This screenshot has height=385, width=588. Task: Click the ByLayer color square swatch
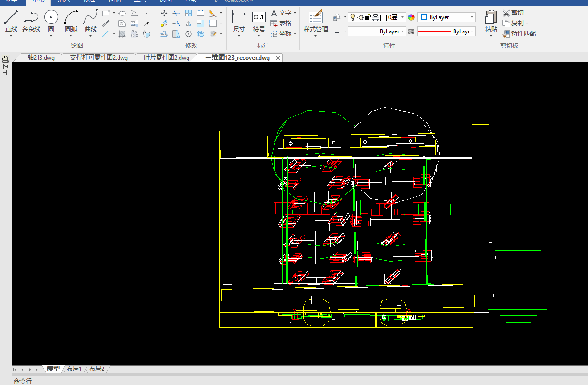pyautogui.click(x=424, y=17)
